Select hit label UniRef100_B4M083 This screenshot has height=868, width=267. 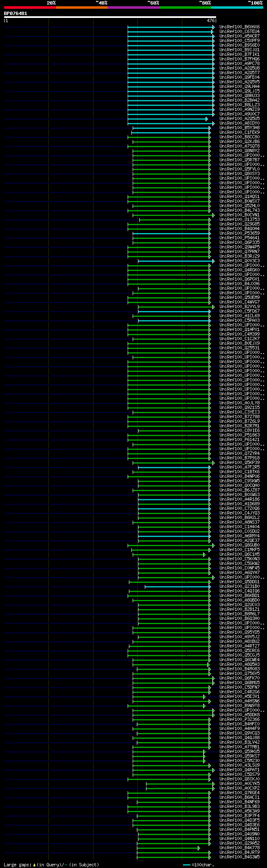click(x=239, y=669)
